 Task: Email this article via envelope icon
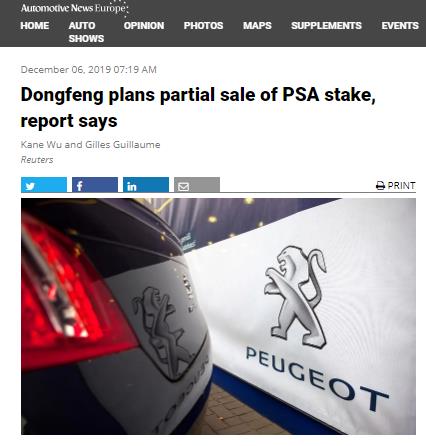(x=197, y=185)
